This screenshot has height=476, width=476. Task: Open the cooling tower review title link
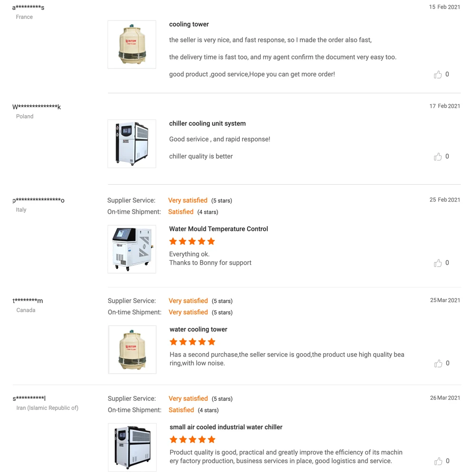coord(188,24)
